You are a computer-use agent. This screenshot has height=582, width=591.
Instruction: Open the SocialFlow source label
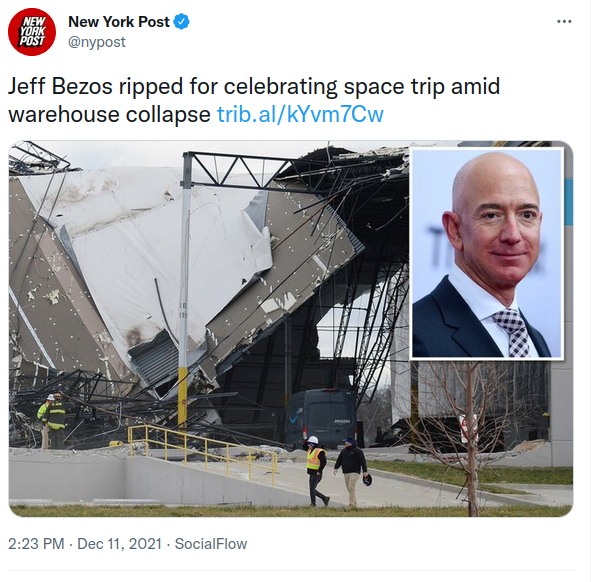click(211, 544)
